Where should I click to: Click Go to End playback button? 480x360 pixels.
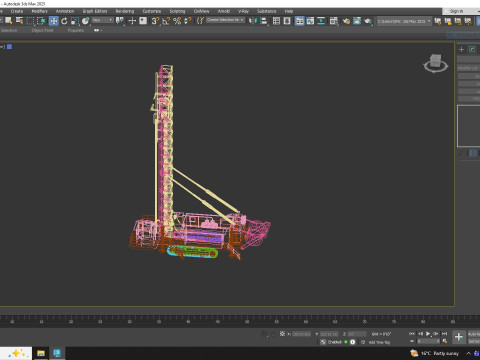444,333
